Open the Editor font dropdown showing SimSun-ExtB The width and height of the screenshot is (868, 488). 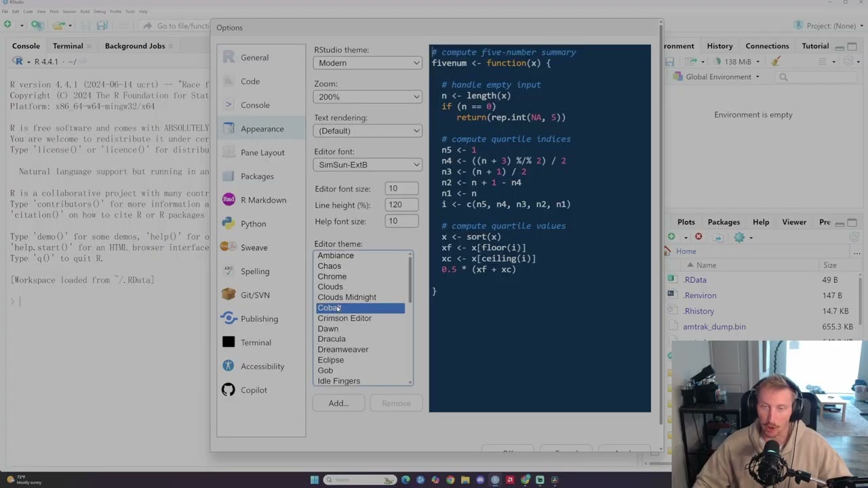pyautogui.click(x=368, y=165)
